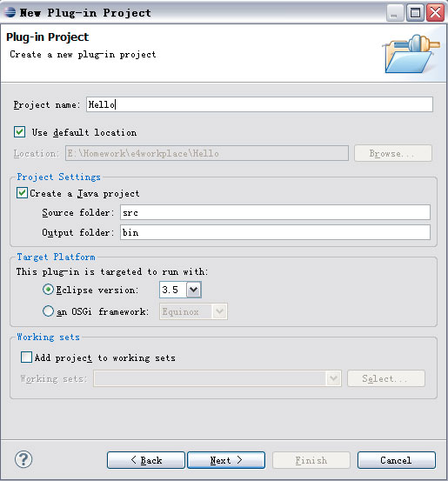
Task: Select the Eclipse version radio button
Action: pos(48,290)
